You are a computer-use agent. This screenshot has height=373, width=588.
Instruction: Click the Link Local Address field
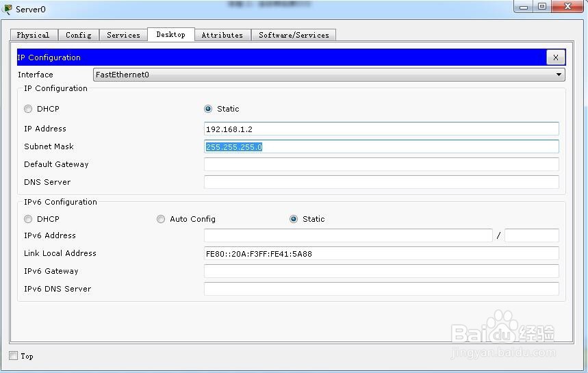(381, 253)
